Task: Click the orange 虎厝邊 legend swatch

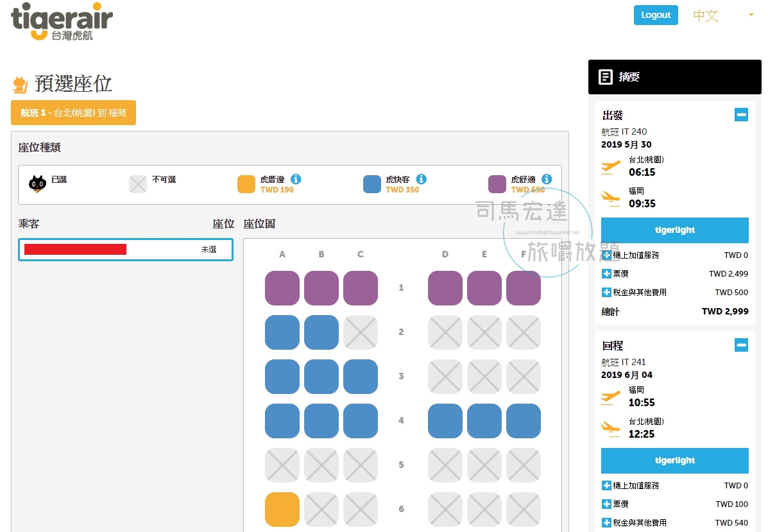Action: coord(246,184)
